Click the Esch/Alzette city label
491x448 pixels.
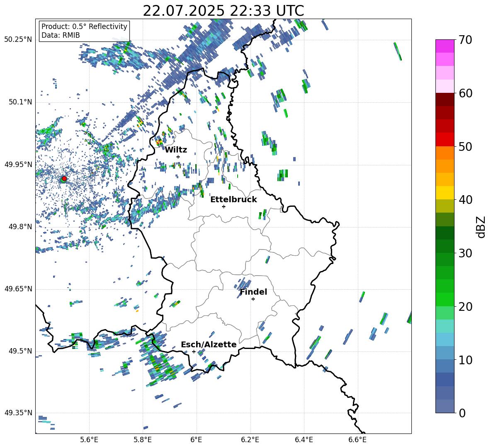pyautogui.click(x=209, y=345)
